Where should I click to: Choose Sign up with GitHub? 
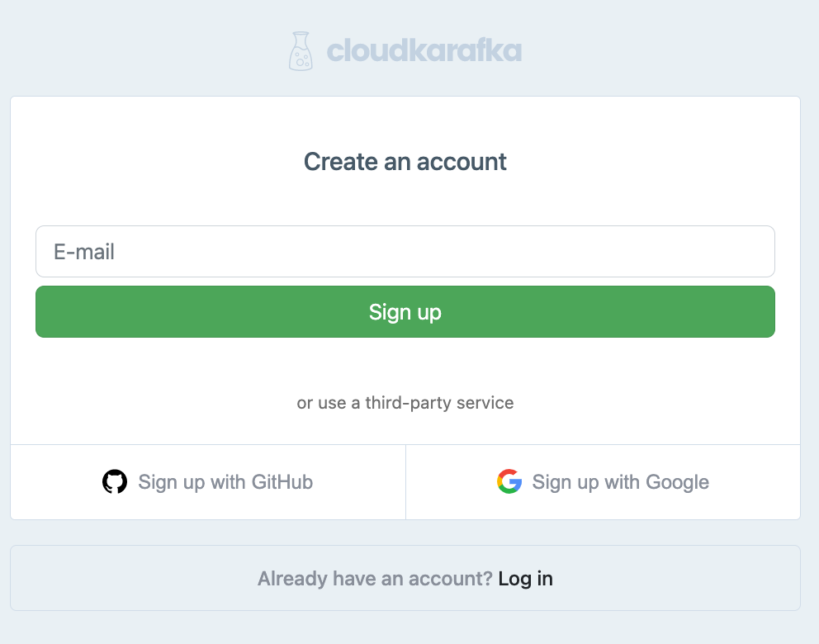pos(208,482)
